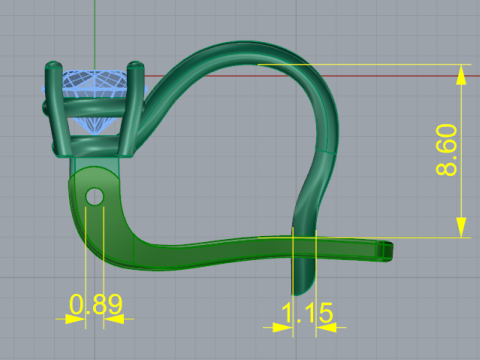Select the 0.89 hole diameter dimension text
This screenshot has height=360, width=480.
pyautogui.click(x=96, y=304)
